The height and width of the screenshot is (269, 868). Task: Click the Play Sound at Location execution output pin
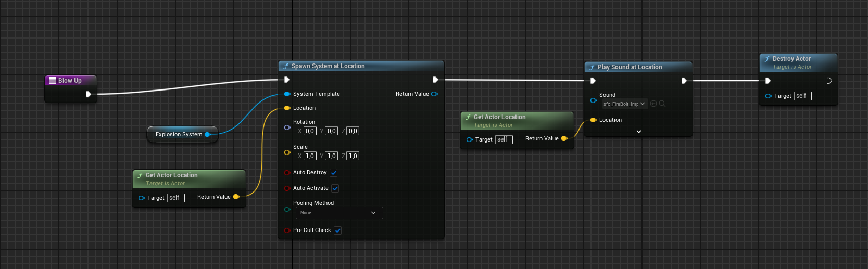click(684, 81)
